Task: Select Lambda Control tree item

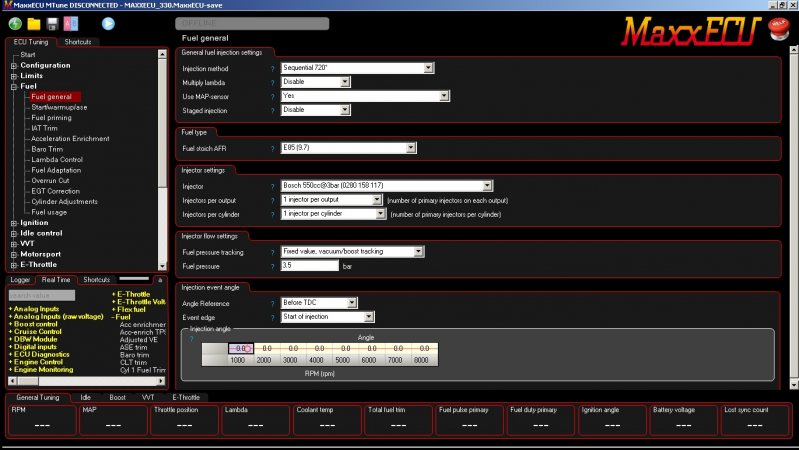Action: (x=57, y=160)
